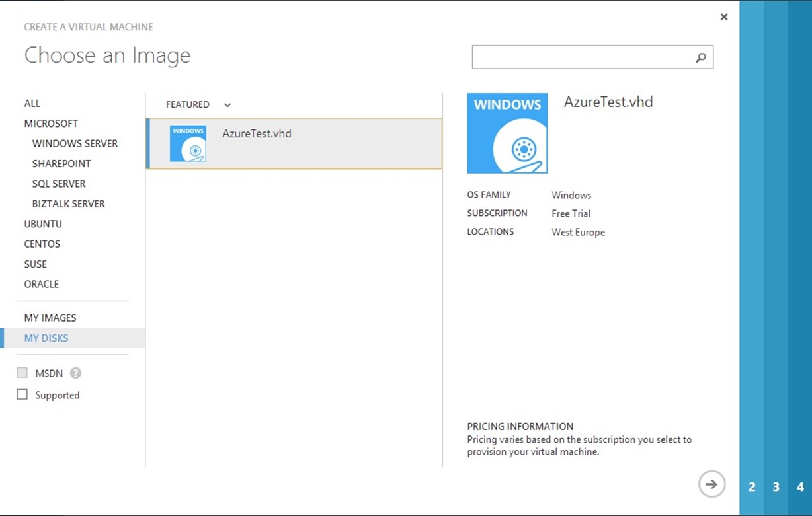The width and height of the screenshot is (812, 516).
Task: Select the AzureTest.vhd list row name
Action: click(257, 133)
